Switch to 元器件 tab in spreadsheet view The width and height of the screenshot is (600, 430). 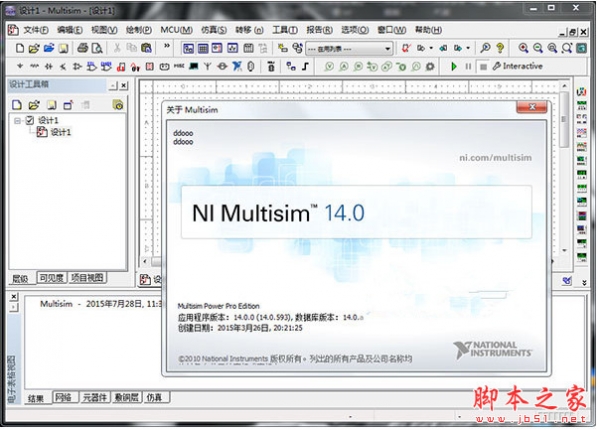point(95,397)
